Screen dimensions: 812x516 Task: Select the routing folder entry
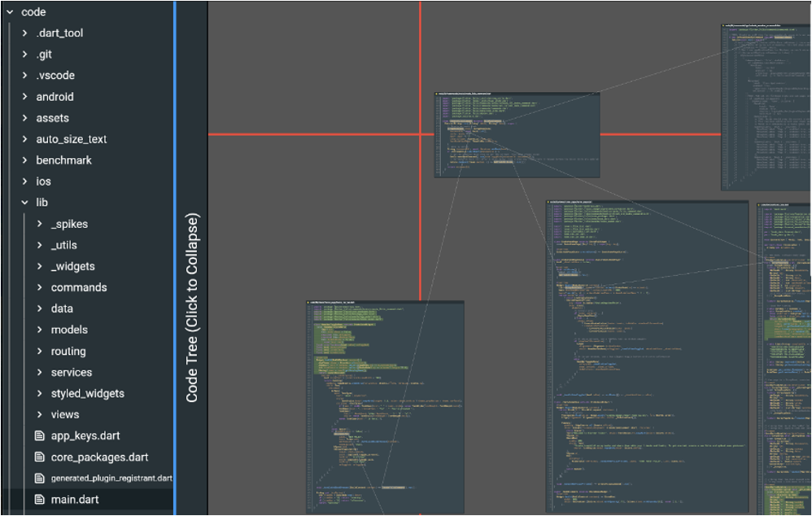[x=68, y=352]
